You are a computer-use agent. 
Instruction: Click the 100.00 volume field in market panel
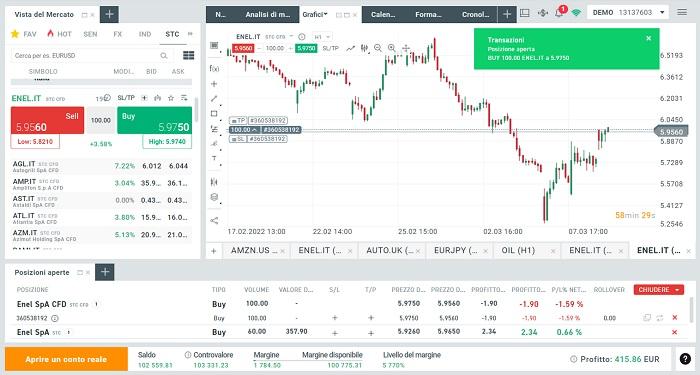[x=100, y=120]
